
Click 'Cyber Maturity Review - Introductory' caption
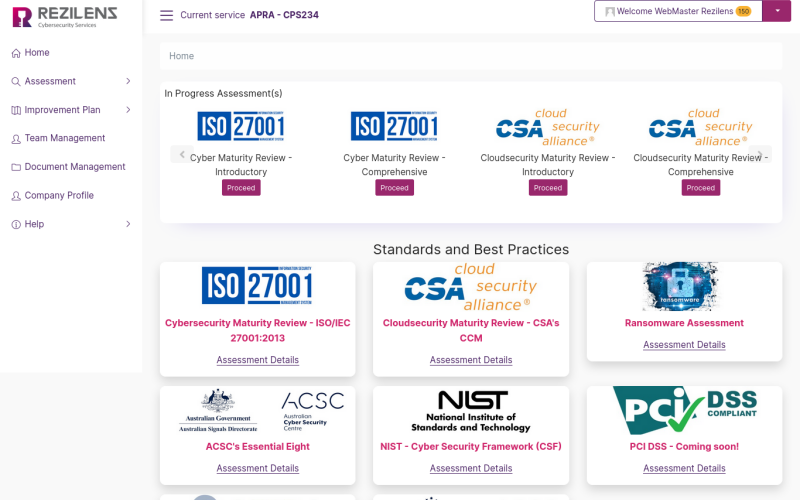pyautogui.click(x=241, y=165)
